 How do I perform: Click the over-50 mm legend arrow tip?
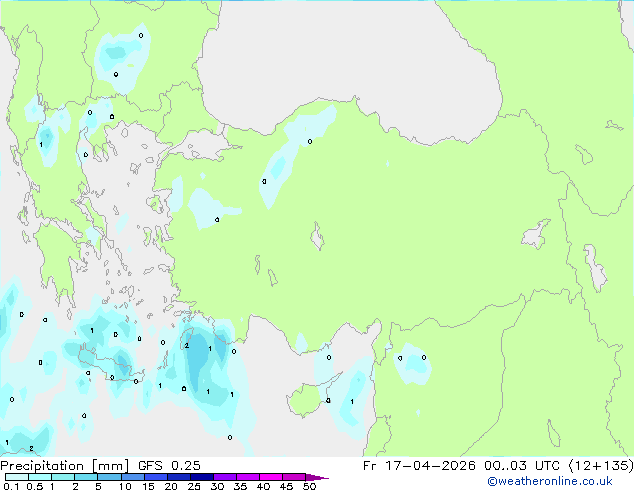(x=317, y=478)
